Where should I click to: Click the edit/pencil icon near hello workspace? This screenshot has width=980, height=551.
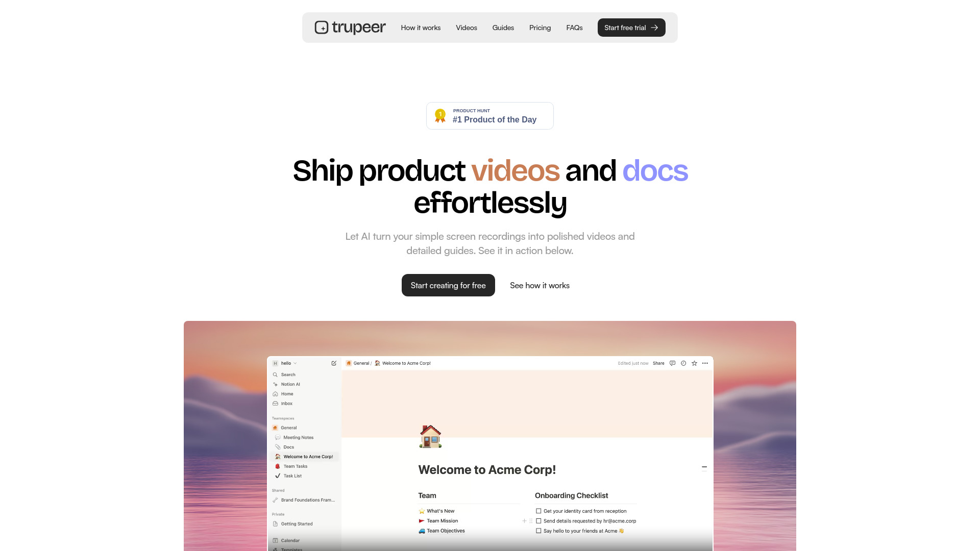click(x=334, y=363)
